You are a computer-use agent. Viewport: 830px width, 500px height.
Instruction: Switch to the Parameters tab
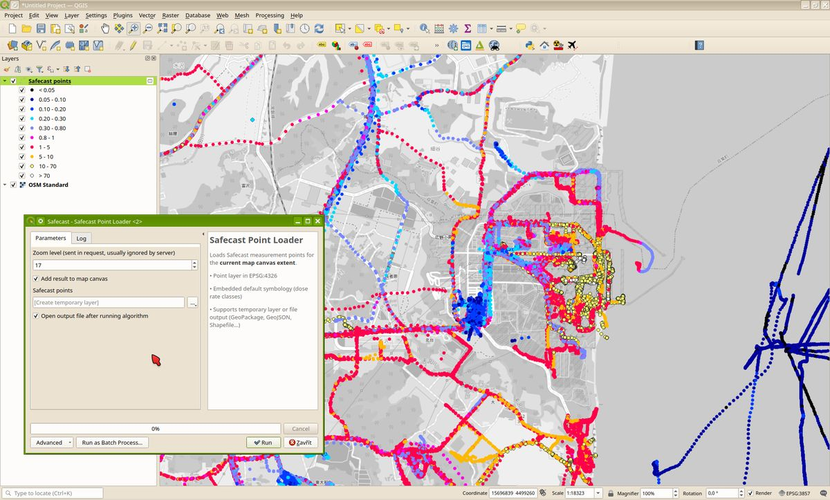point(51,238)
